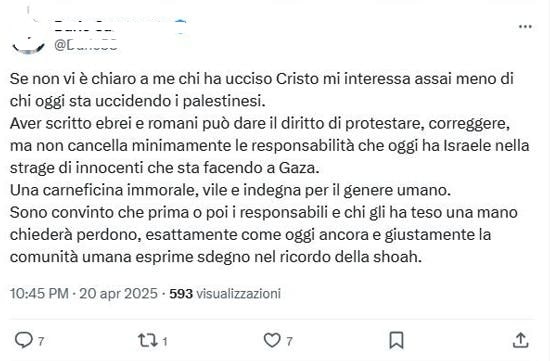Click the repost count 1
Image resolution: width=550 pixels, height=361 pixels.
click(165, 341)
